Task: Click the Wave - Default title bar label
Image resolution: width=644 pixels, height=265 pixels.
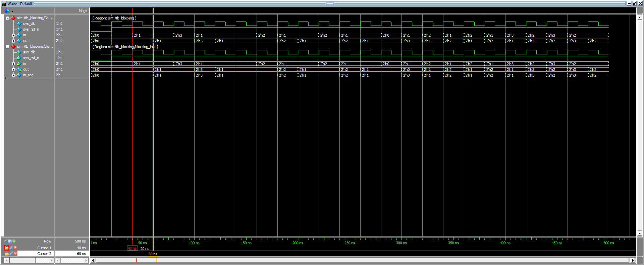Action: click(x=20, y=4)
